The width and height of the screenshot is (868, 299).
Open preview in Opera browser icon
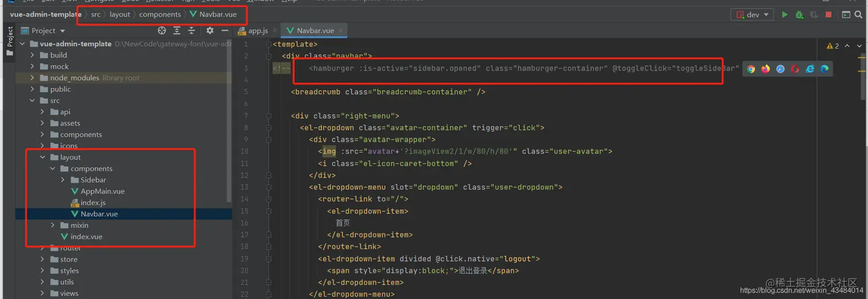point(795,69)
